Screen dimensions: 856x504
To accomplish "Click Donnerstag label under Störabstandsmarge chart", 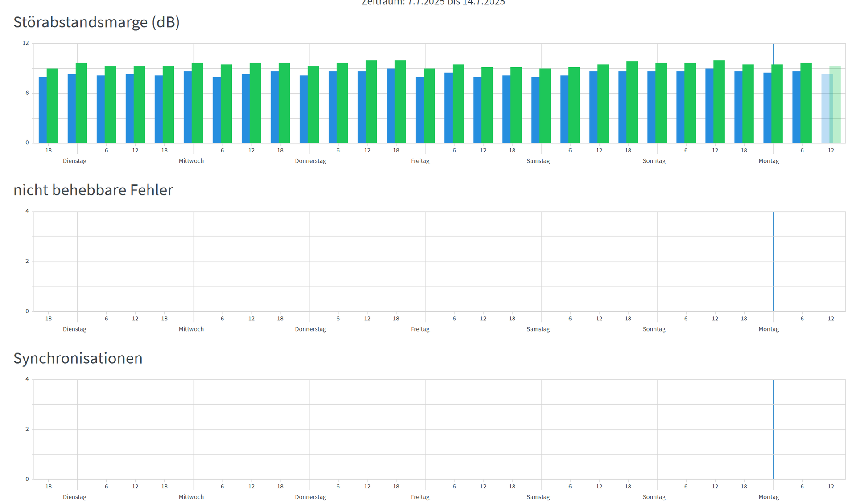I will (x=310, y=161).
